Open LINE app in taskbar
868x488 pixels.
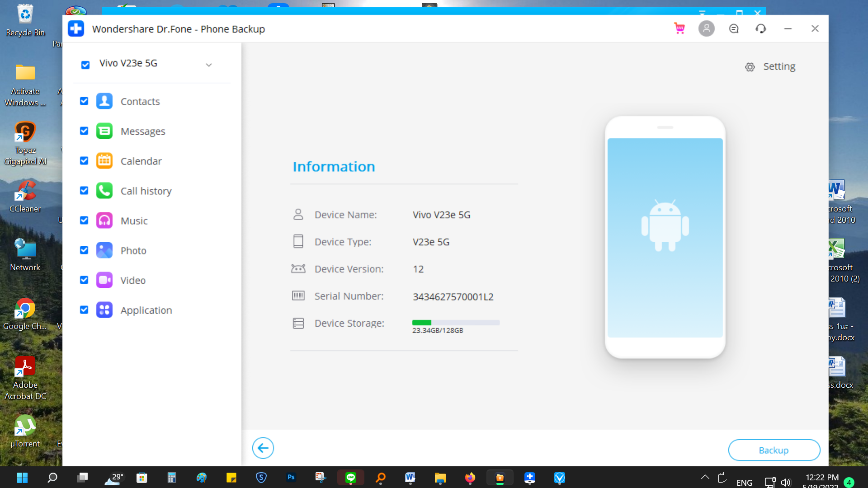(351, 477)
